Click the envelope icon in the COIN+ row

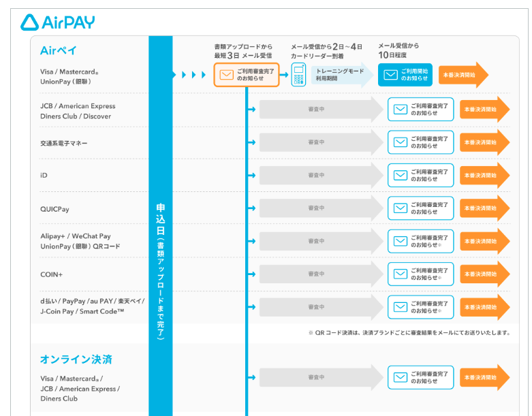[x=400, y=274]
